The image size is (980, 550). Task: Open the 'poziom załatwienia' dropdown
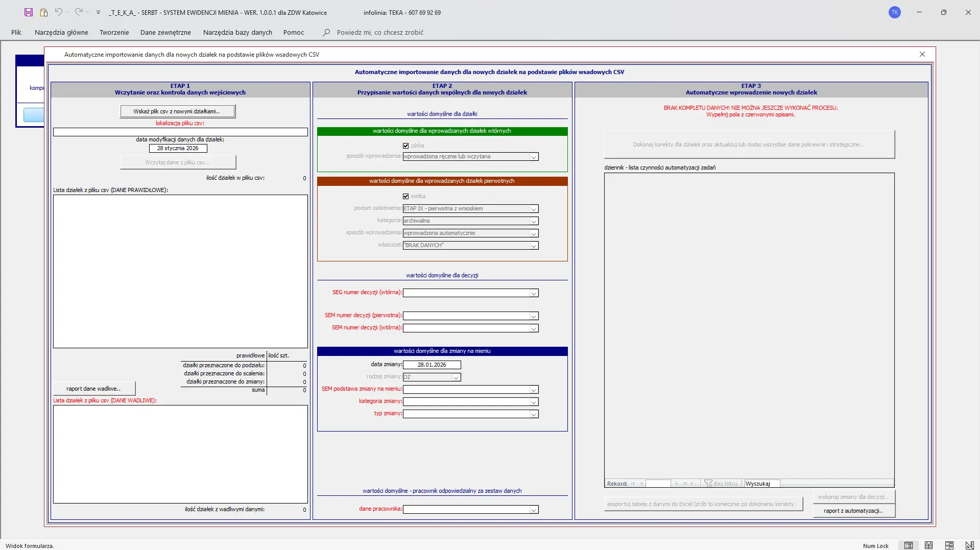tap(534, 209)
